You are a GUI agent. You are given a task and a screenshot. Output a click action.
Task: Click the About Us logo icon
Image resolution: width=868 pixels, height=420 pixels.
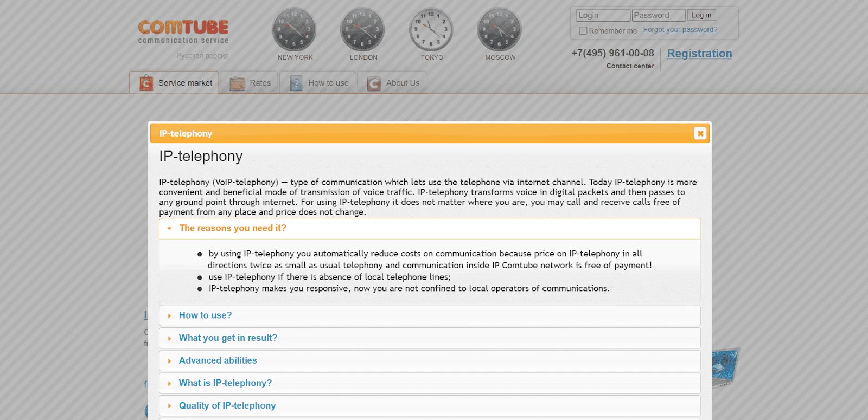pos(373,83)
